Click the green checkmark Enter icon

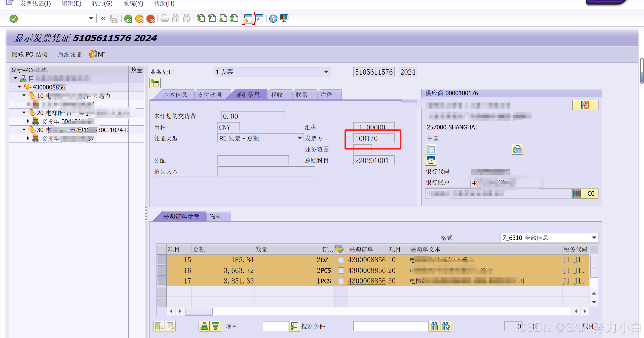click(14, 19)
